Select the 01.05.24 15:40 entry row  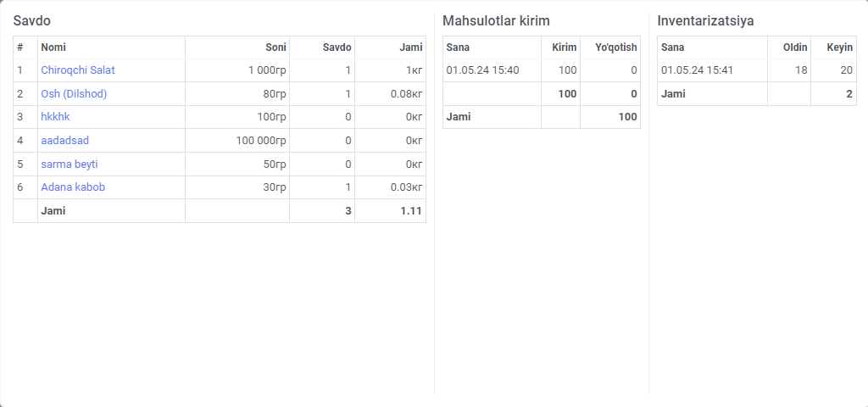click(542, 70)
